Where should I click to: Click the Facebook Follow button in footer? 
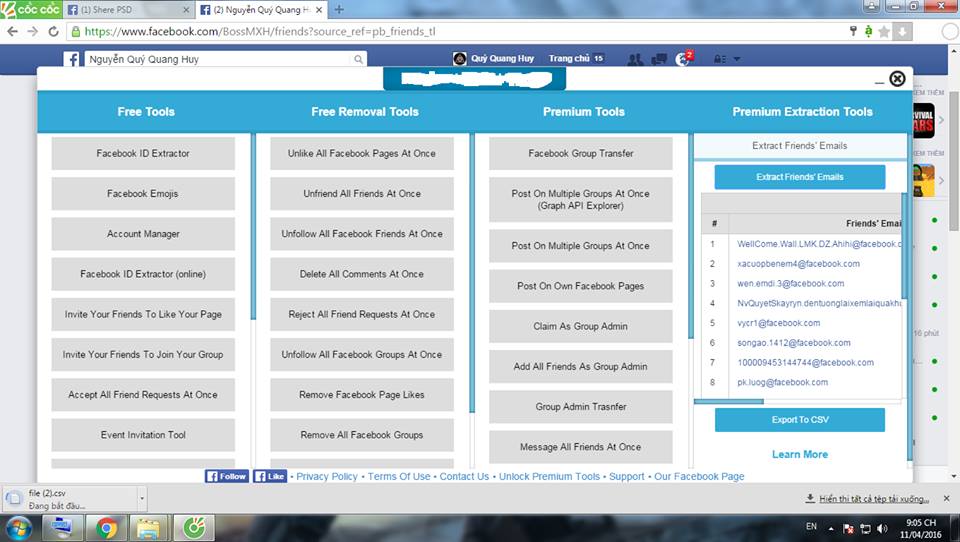click(x=227, y=476)
